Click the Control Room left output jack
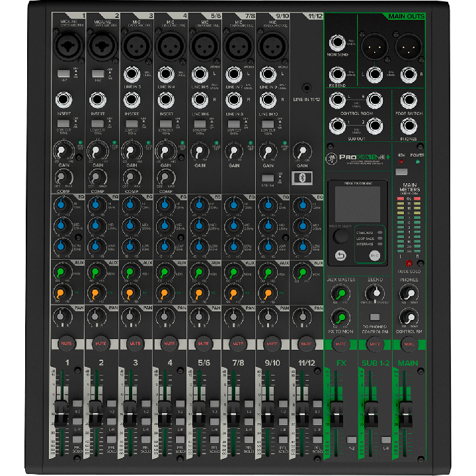This screenshot has width=476, height=476. pos(337,100)
